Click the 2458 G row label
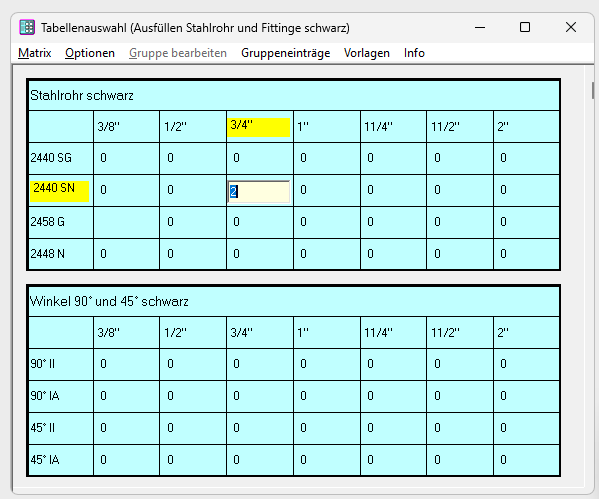The image size is (599, 499). 61,222
